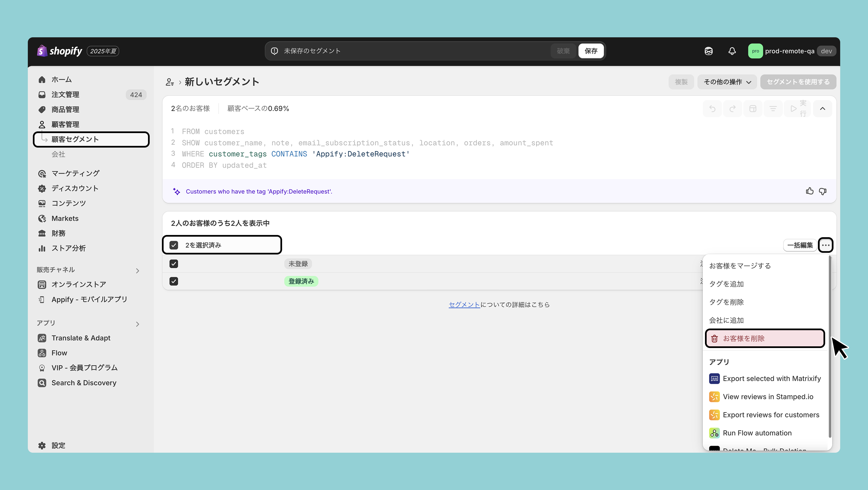Open the three-dots more actions button
868x490 pixels.
coord(825,245)
